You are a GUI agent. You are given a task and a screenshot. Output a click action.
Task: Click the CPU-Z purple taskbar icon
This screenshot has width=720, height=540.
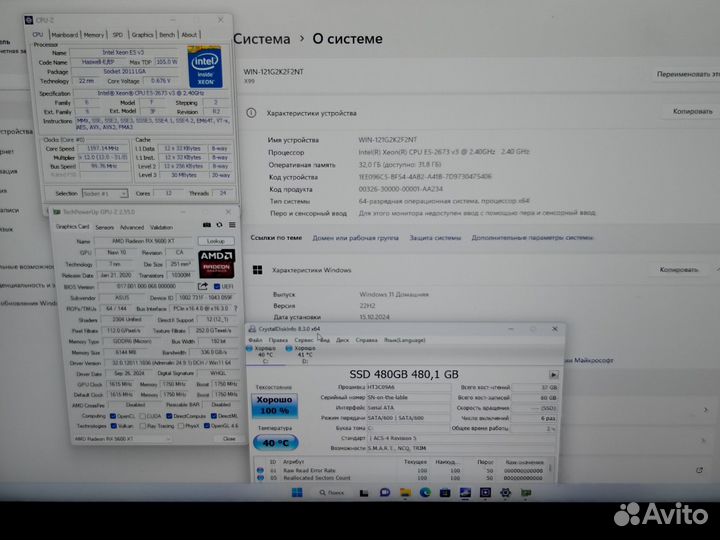coord(485,493)
